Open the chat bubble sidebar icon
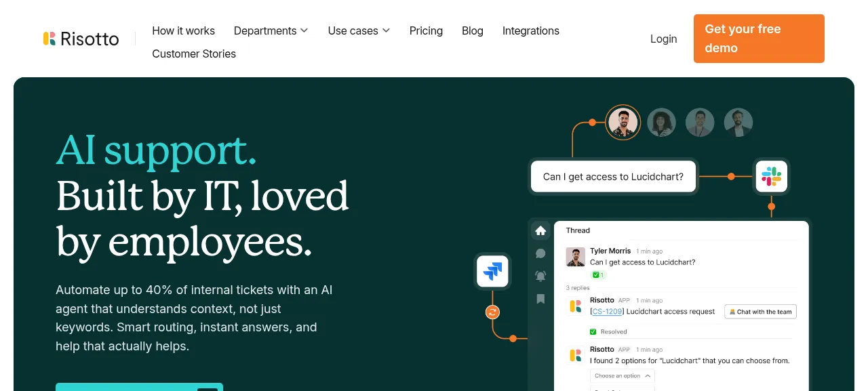This screenshot has height=391, width=868. (540, 253)
